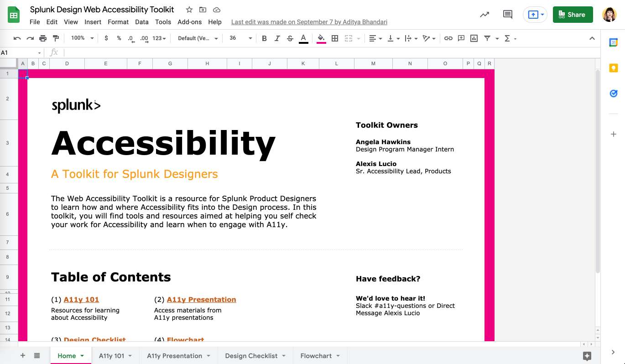Click the Present to meeting button
The width and height of the screenshot is (625, 364).
pyautogui.click(x=536, y=15)
